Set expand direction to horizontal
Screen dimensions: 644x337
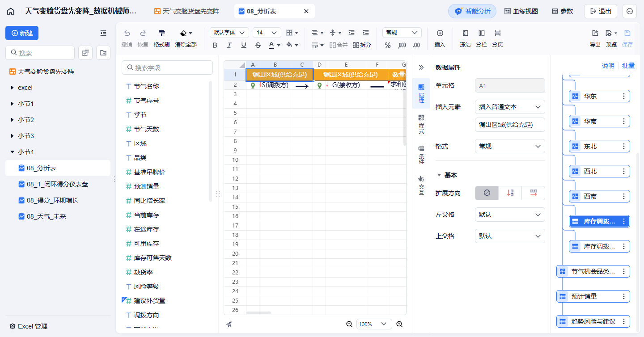click(533, 193)
